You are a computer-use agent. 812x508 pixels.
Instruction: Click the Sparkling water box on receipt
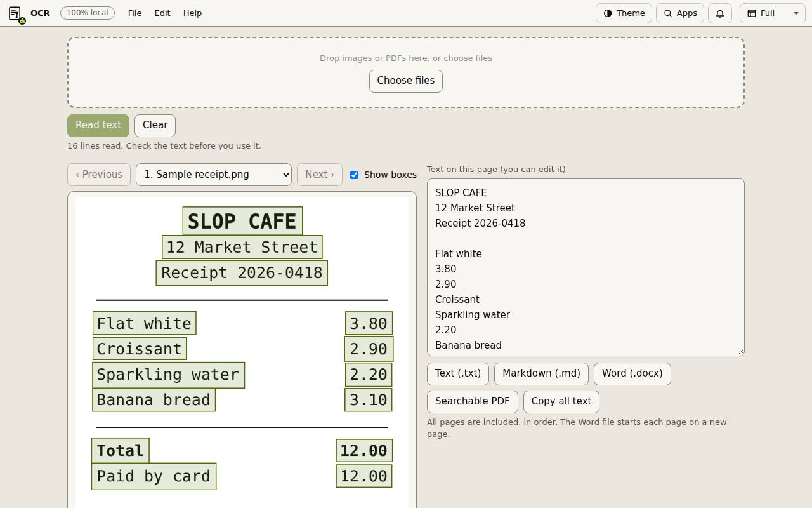coord(169,375)
